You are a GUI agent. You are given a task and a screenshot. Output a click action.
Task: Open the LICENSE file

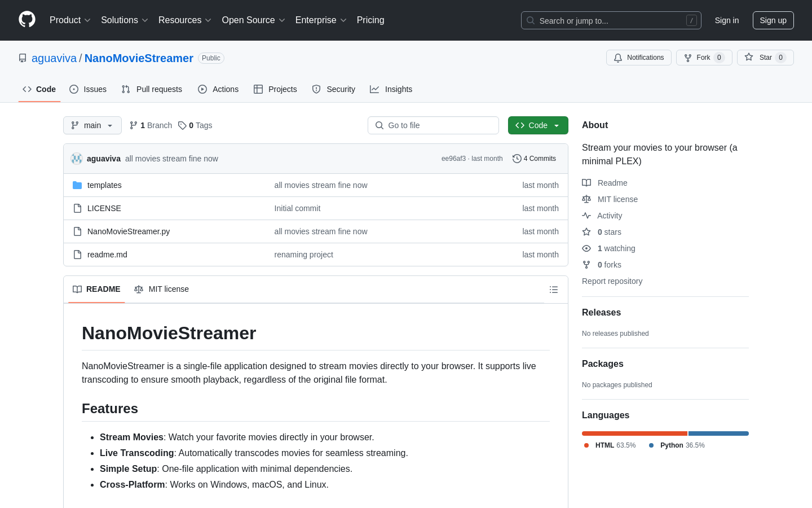[x=104, y=208]
